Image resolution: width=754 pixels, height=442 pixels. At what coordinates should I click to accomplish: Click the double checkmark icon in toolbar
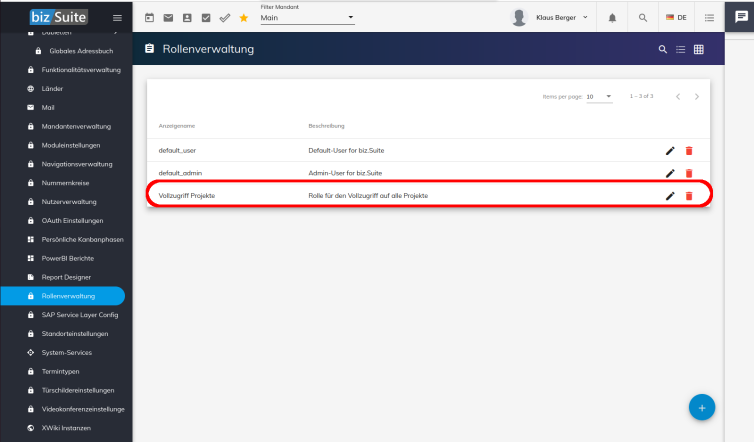point(225,18)
